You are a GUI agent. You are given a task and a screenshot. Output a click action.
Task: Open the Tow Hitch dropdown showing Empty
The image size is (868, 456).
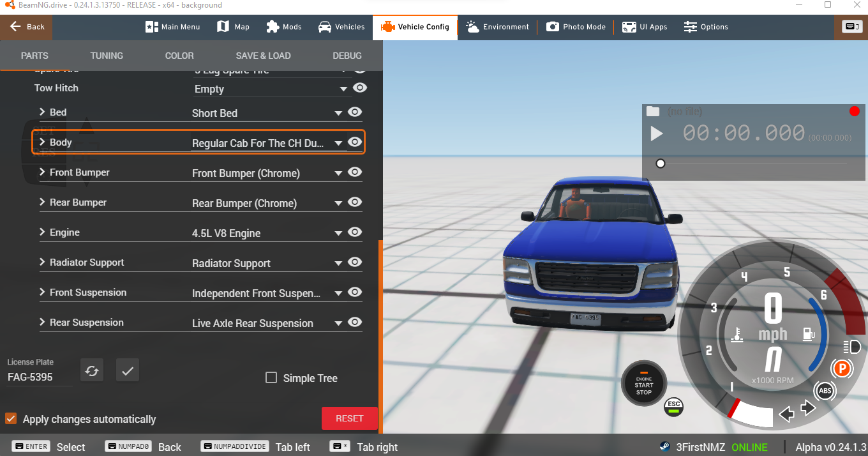pos(271,89)
